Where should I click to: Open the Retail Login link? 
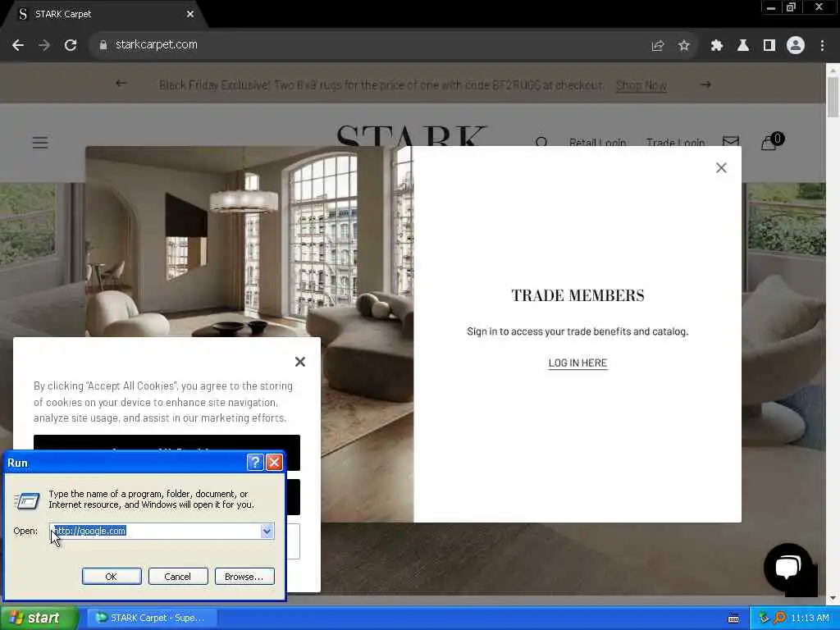[x=597, y=142]
